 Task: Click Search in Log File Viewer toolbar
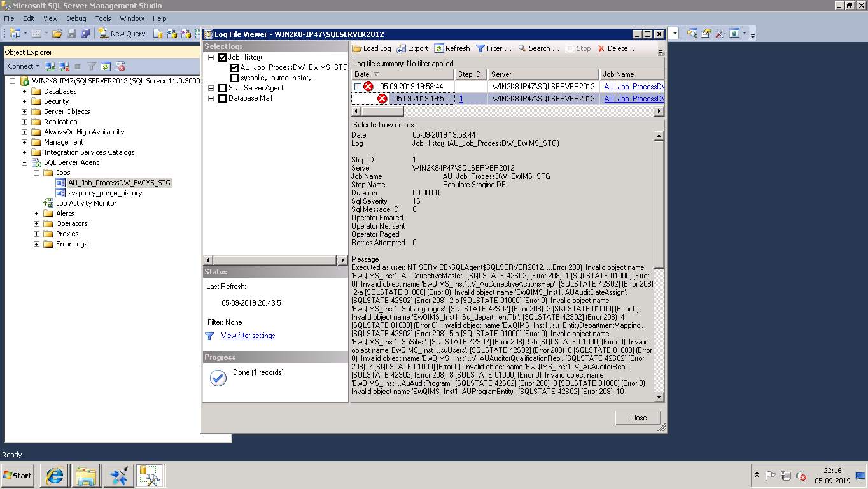(x=538, y=48)
